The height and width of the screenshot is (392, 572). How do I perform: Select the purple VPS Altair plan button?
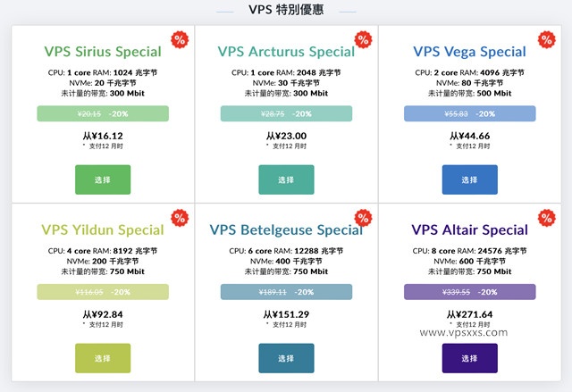(470, 358)
